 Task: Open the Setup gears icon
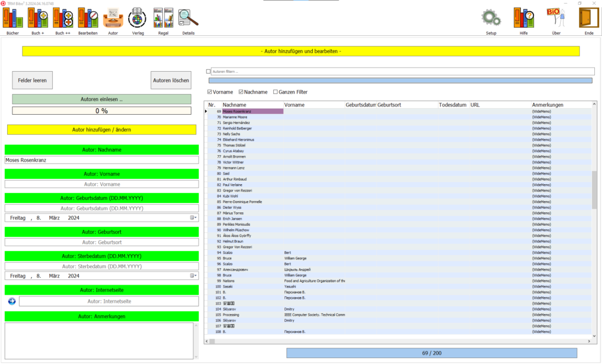[x=491, y=18]
